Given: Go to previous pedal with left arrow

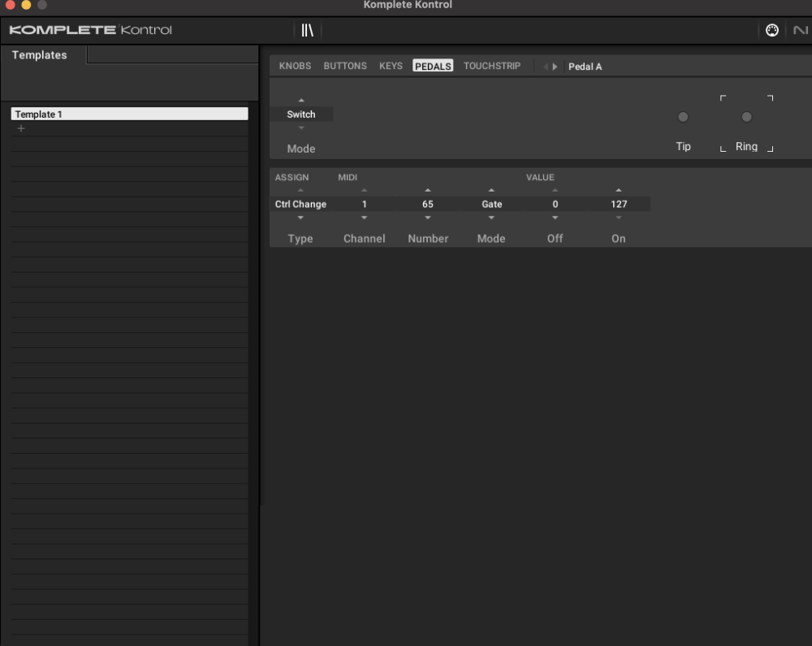Looking at the screenshot, I should [x=546, y=67].
